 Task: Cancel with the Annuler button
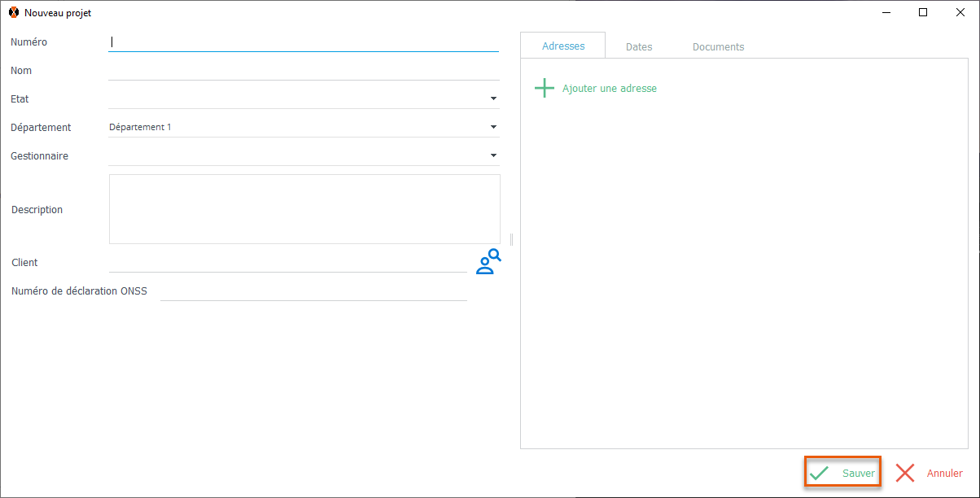[929, 473]
